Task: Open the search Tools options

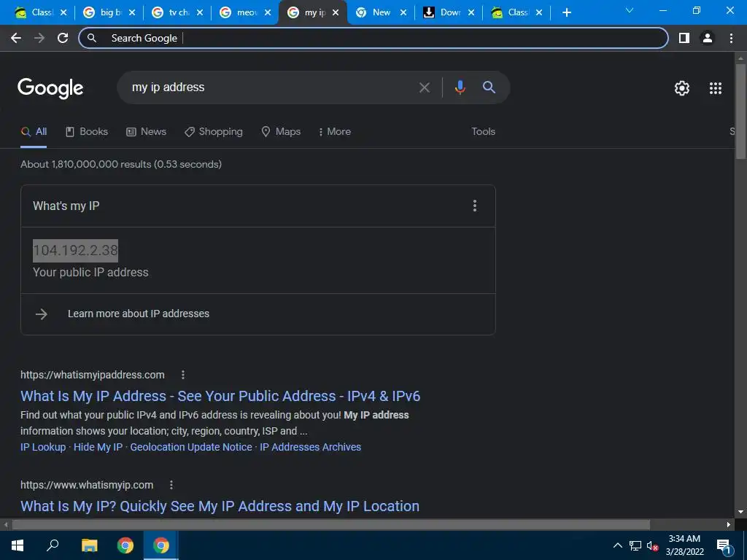Action: coord(483,132)
